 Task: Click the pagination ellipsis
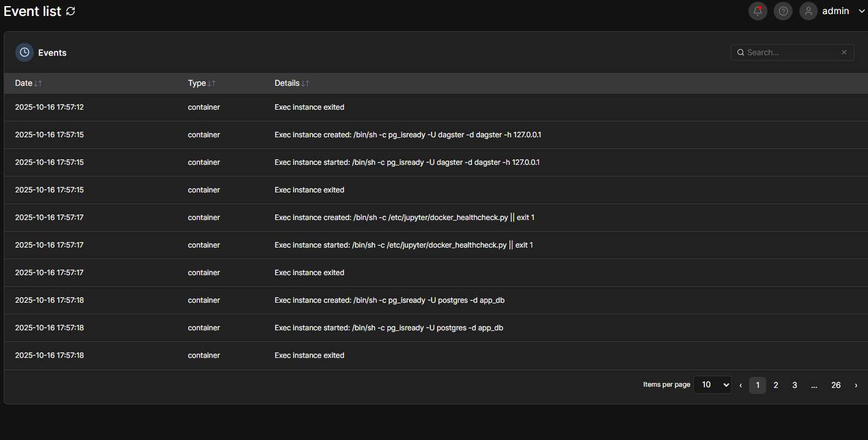click(814, 385)
